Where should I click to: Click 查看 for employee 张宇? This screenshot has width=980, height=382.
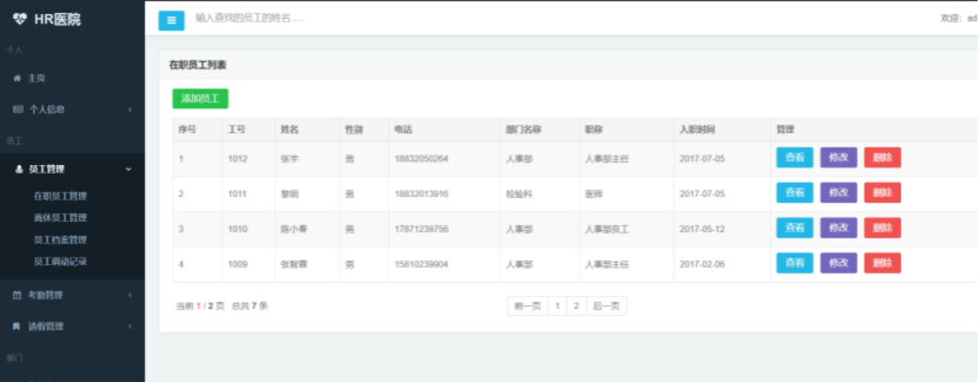tap(794, 158)
